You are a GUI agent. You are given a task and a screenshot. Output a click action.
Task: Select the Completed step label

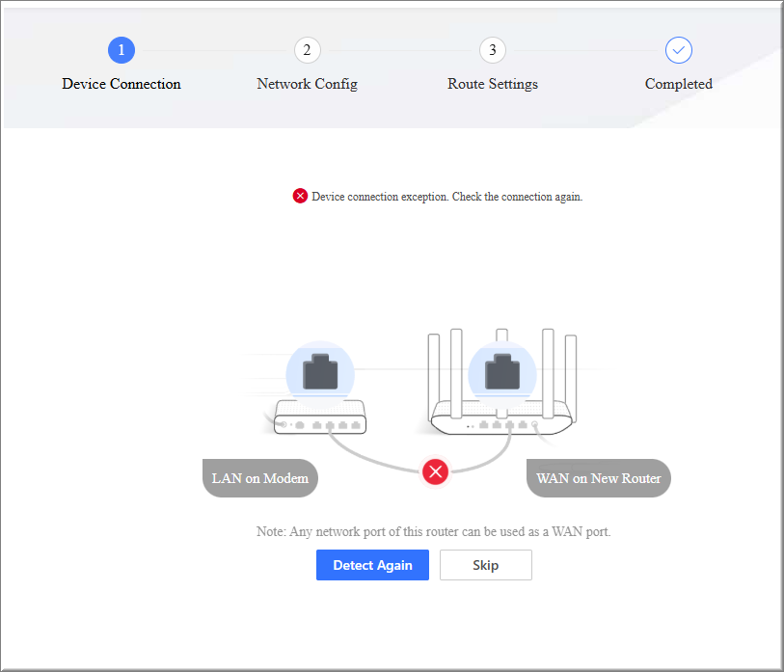click(679, 84)
